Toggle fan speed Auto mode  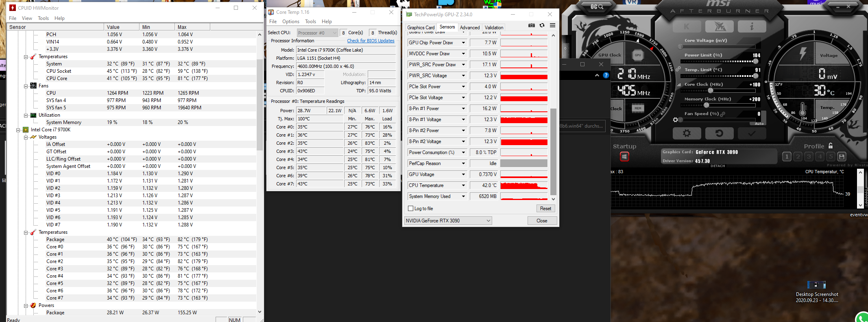[x=759, y=124]
